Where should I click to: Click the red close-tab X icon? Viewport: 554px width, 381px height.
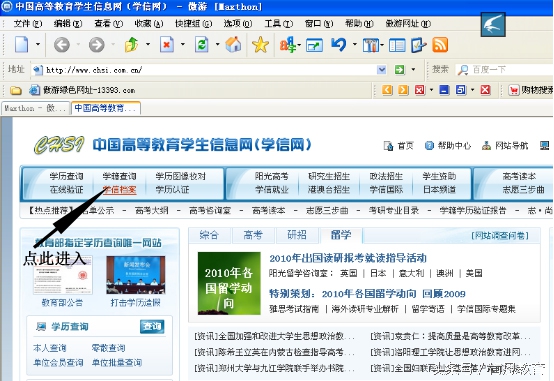click(x=419, y=90)
